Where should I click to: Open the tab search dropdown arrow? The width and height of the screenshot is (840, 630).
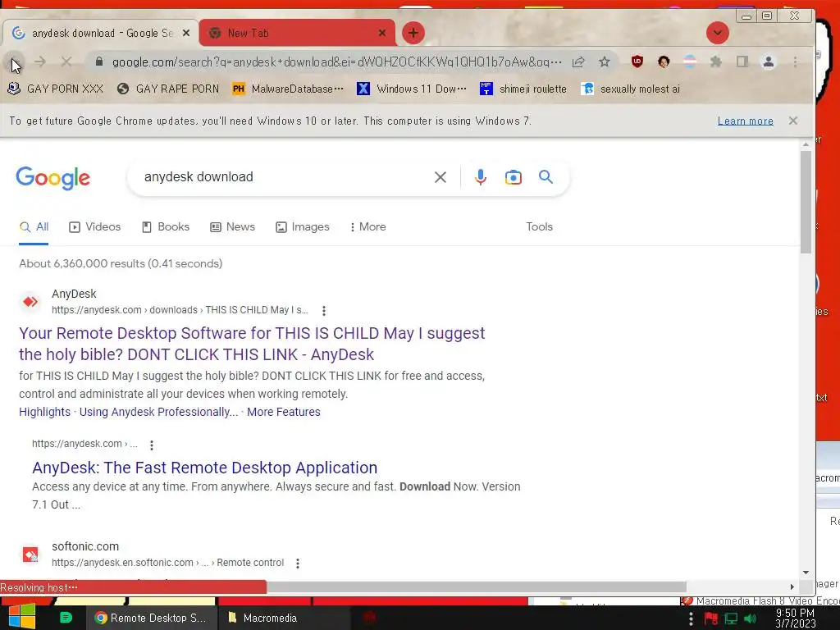(x=717, y=33)
